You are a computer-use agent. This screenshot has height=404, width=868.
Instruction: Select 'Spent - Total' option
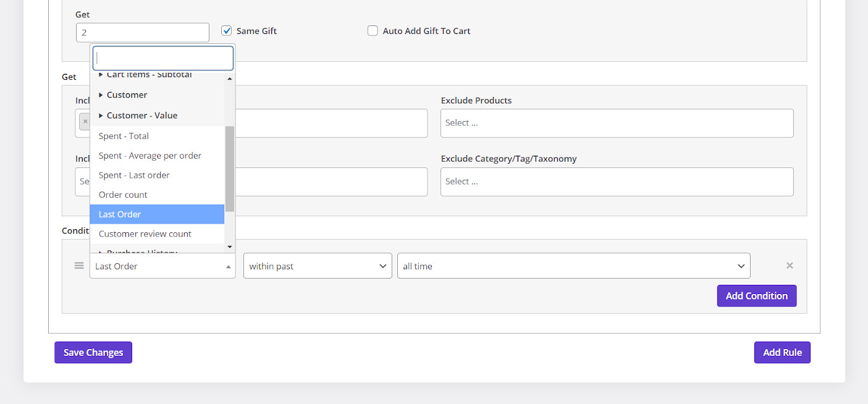pyautogui.click(x=124, y=136)
